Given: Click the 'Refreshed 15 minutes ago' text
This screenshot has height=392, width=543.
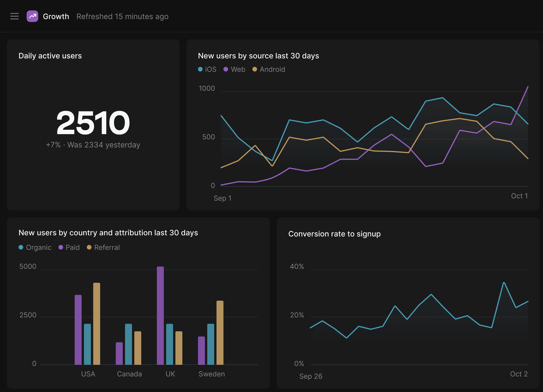Looking at the screenshot, I should click(x=122, y=16).
